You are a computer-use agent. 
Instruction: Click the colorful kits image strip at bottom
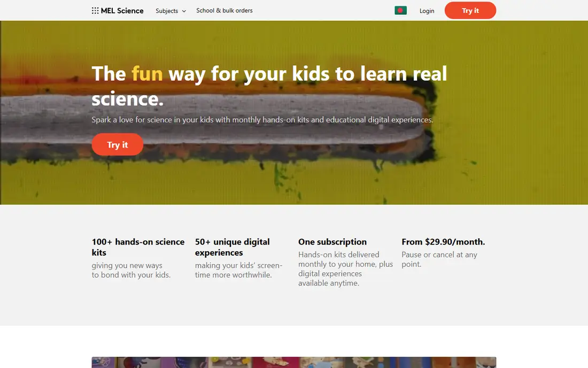pos(294,362)
